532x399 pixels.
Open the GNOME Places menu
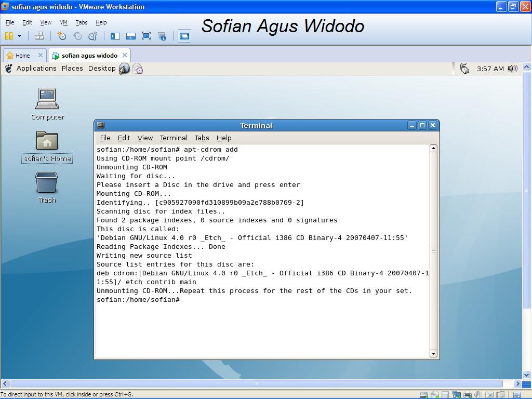click(x=72, y=68)
